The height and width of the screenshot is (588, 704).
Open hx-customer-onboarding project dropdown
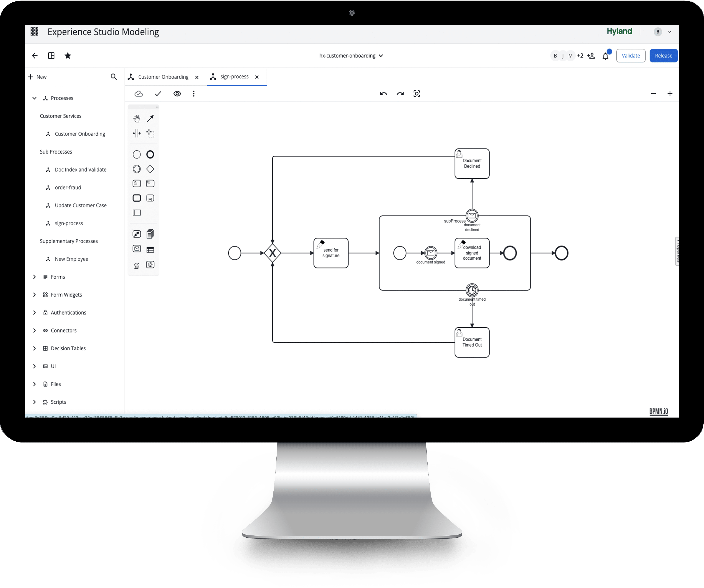coord(351,56)
